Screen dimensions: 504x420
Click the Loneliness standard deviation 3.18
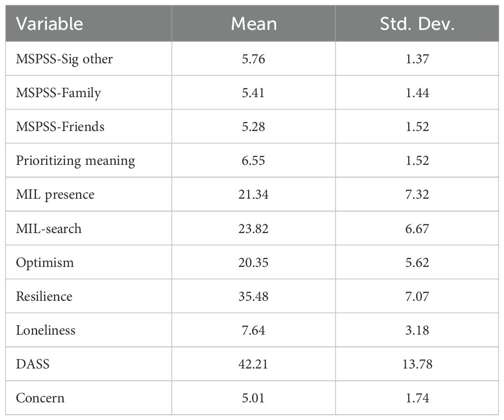(x=418, y=330)
